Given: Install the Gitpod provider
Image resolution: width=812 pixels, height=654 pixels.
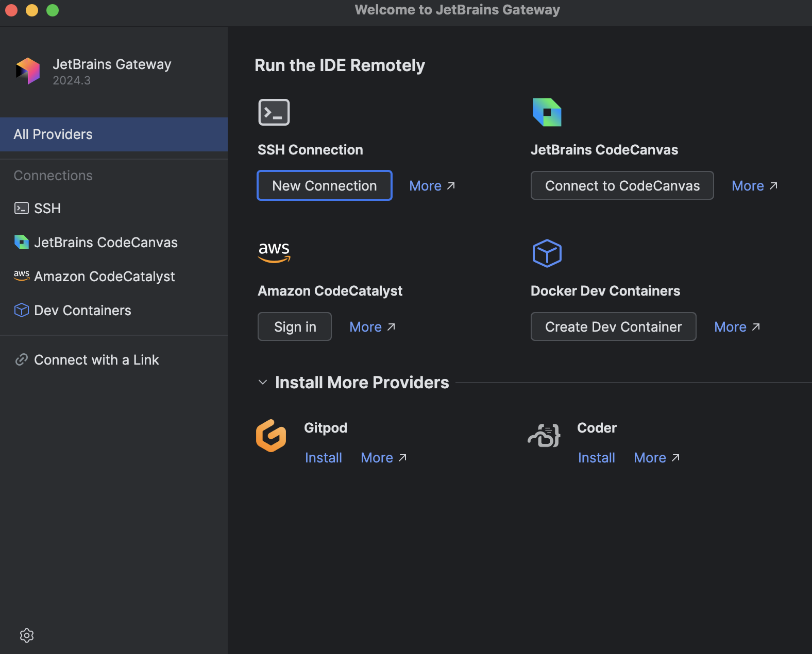Looking at the screenshot, I should coord(323,458).
